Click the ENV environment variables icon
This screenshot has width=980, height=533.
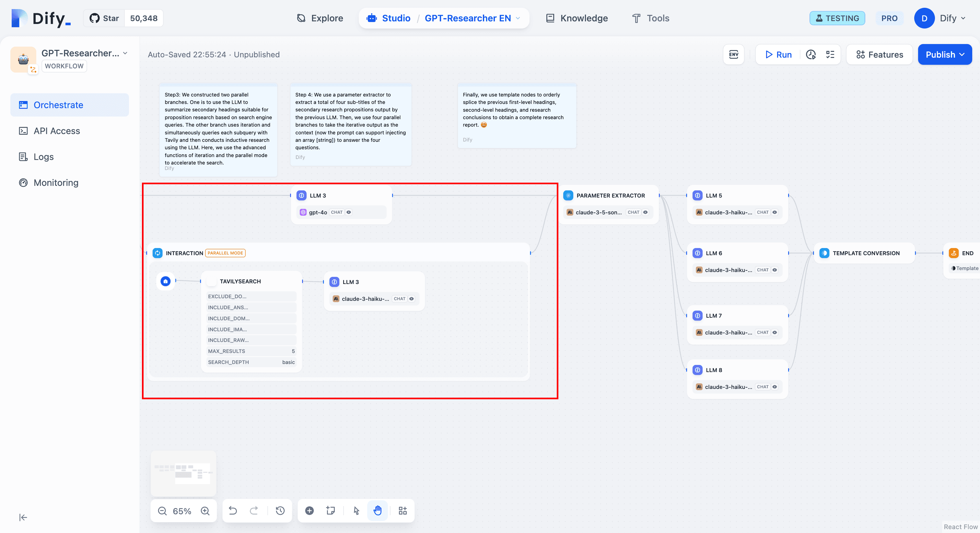(x=733, y=54)
